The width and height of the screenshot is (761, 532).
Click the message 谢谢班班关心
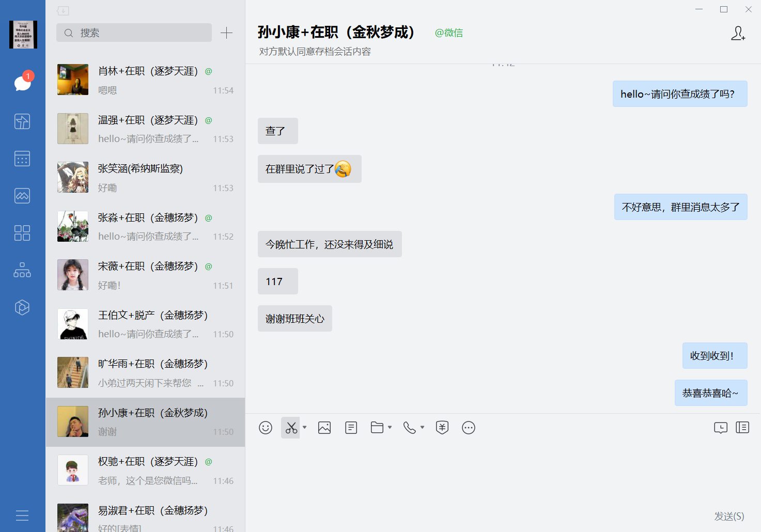pyautogui.click(x=295, y=319)
